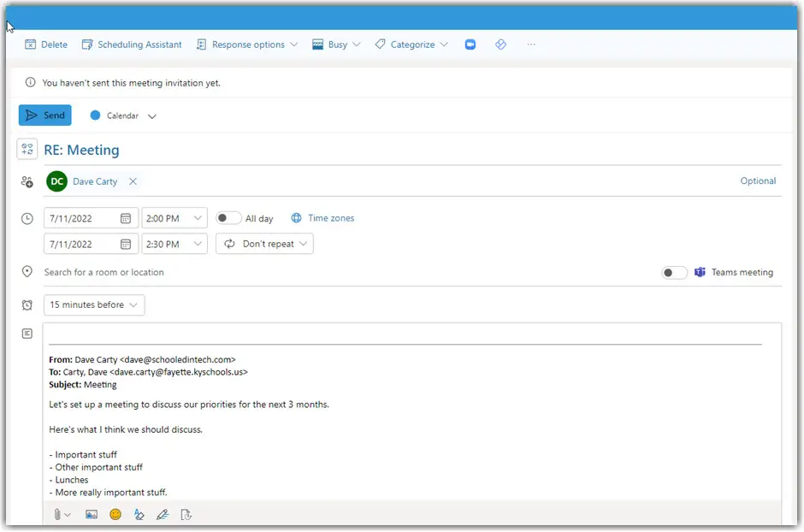This screenshot has height=532, width=804.
Task: Click the Response options form icon
Action: click(201, 44)
